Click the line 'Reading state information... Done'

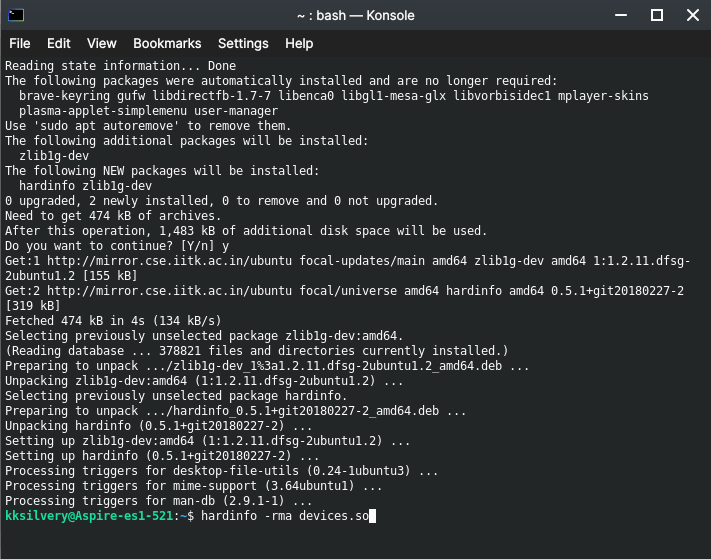tap(120, 66)
